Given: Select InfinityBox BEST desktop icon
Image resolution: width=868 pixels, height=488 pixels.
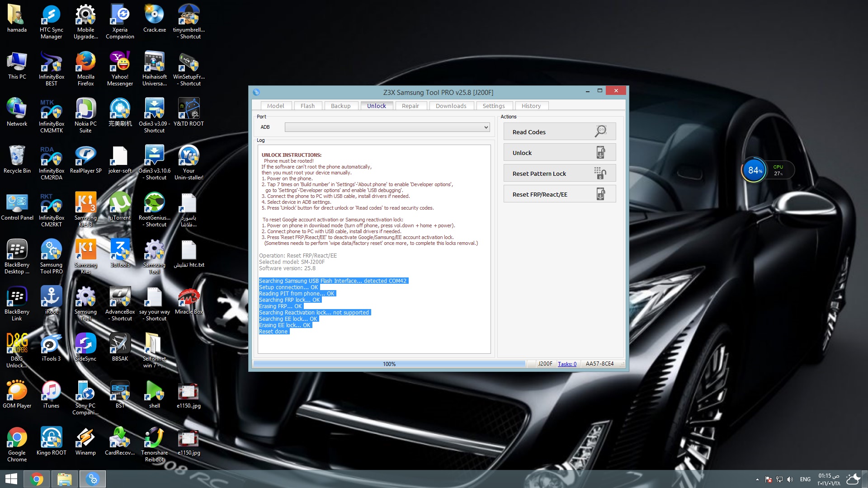Looking at the screenshot, I should coord(51,69).
